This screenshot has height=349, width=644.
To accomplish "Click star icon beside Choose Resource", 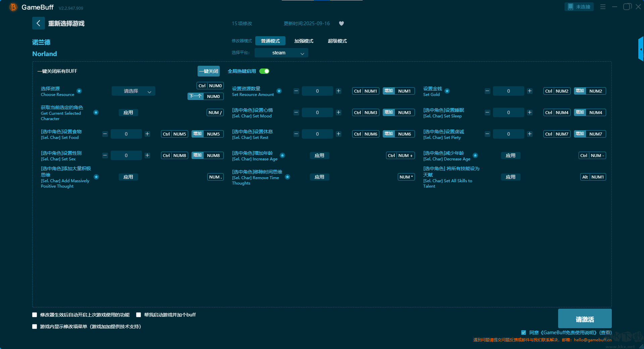I will tap(79, 91).
